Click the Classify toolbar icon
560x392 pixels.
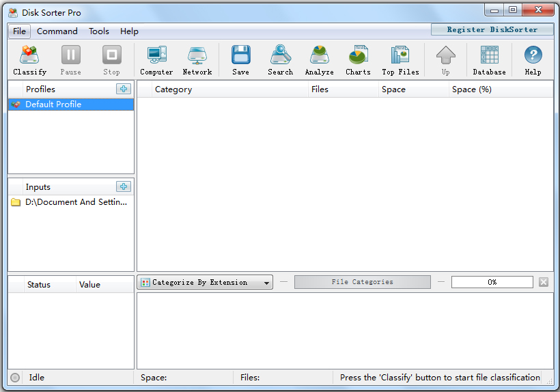pos(29,60)
